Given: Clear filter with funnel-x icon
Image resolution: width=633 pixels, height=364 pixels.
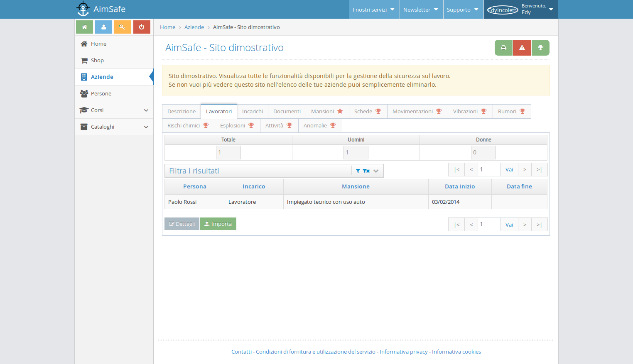Looking at the screenshot, I should pyautogui.click(x=366, y=171).
